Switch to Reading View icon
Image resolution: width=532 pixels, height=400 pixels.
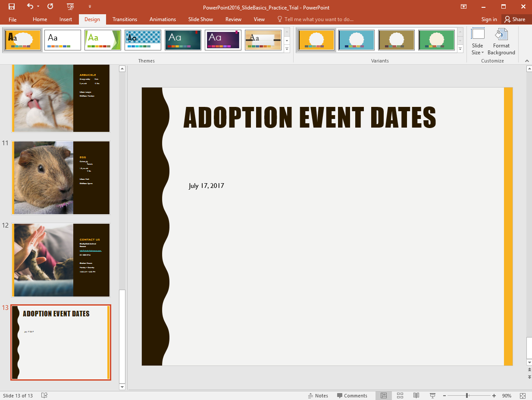pyautogui.click(x=416, y=396)
